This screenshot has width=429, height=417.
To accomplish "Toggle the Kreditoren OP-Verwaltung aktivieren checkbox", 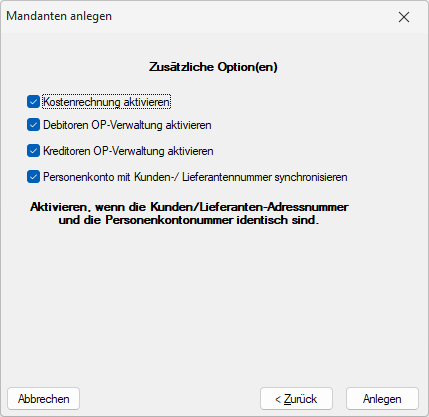I will click(33, 151).
